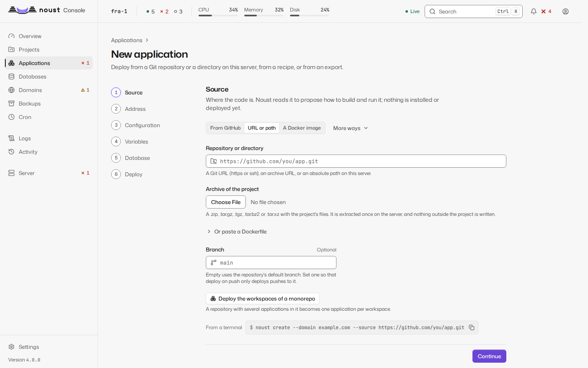The image size is (588, 368).
Task: Open the Server page
Action: (x=49, y=173)
